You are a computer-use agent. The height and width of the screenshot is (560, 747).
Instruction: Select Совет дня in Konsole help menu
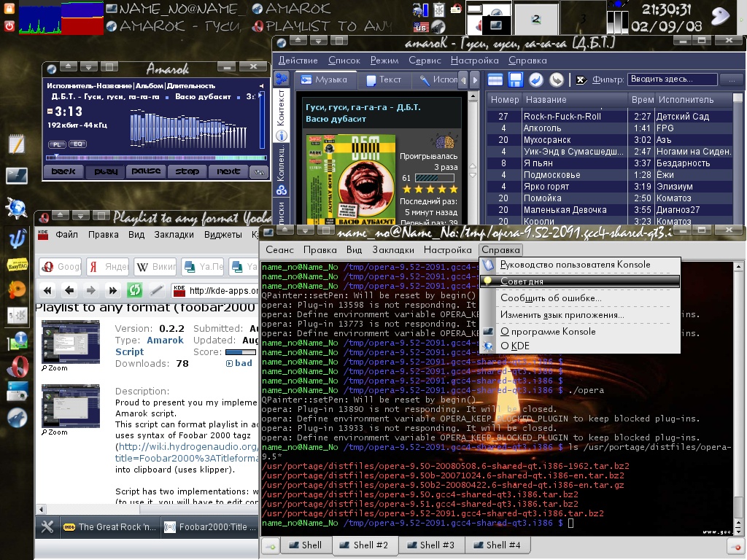(579, 281)
